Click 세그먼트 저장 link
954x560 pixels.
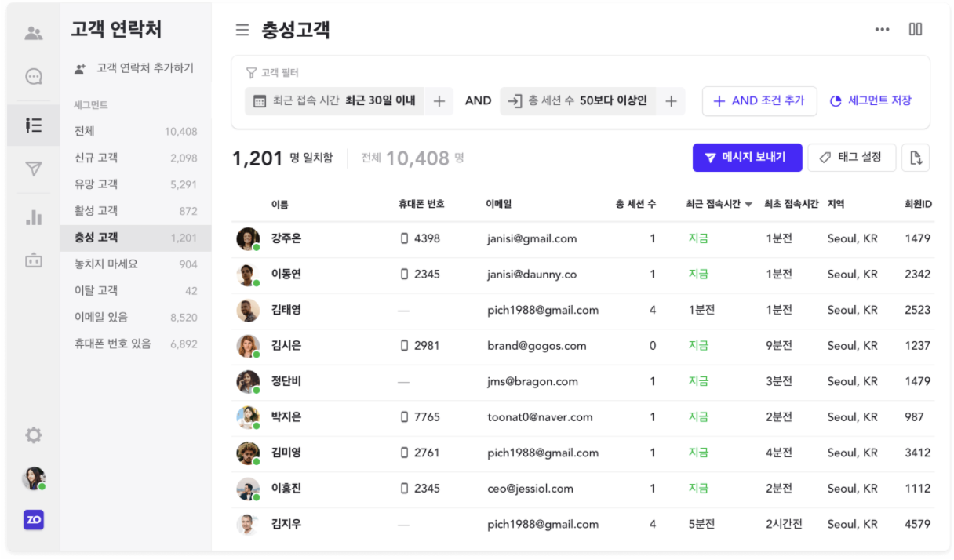(871, 101)
